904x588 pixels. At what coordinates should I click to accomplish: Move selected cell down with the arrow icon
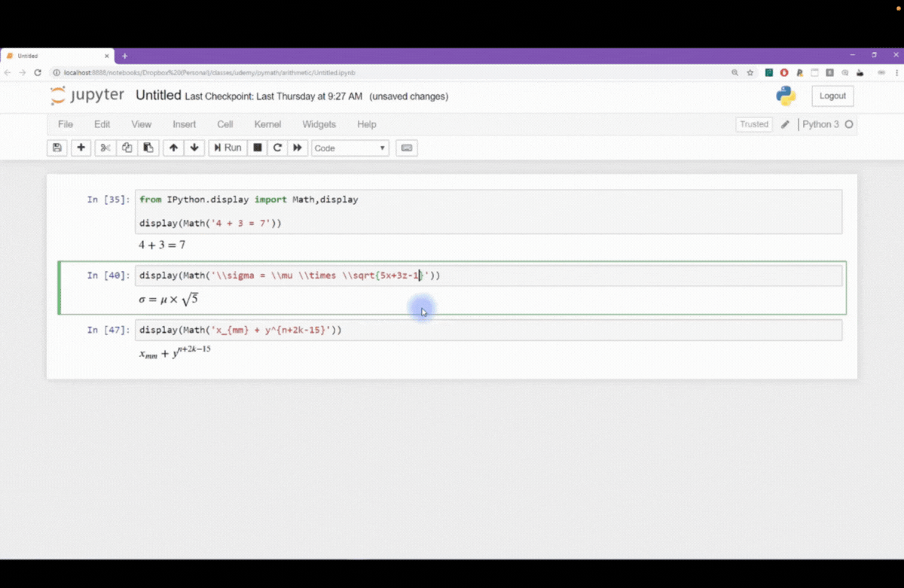click(194, 148)
